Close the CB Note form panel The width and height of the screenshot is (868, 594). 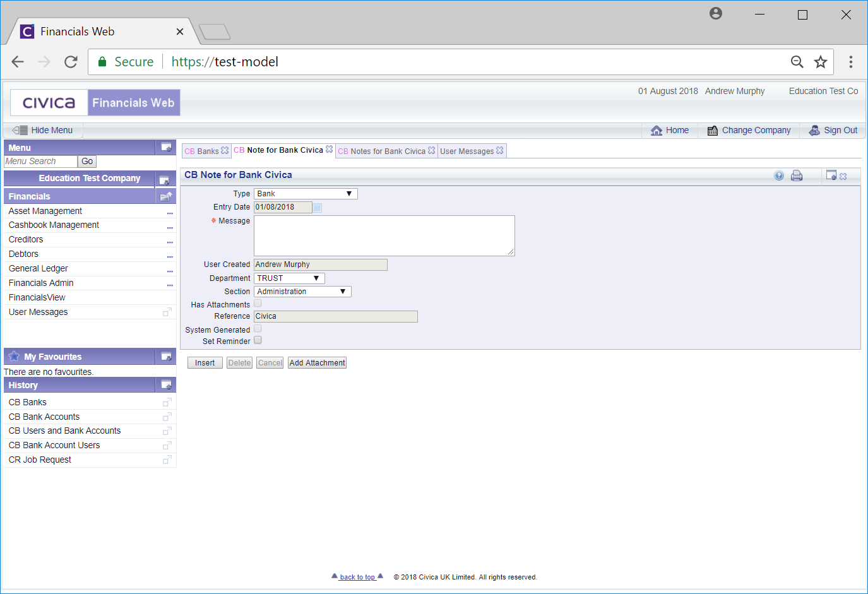pos(843,176)
